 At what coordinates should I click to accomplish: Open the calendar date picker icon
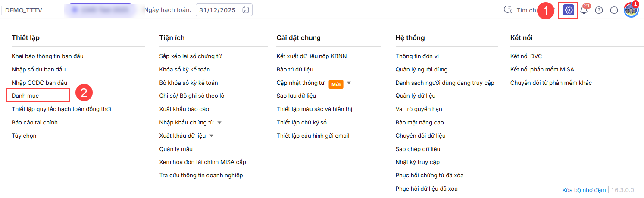pos(246,10)
